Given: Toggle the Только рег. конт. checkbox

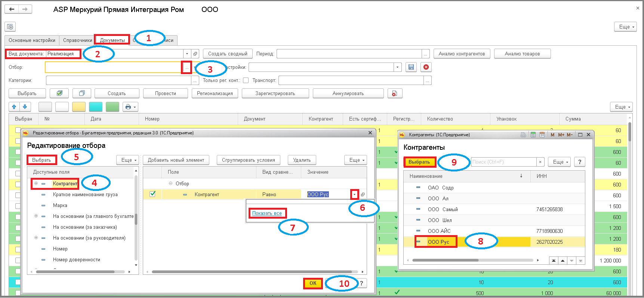Looking at the screenshot, I should click(x=246, y=80).
